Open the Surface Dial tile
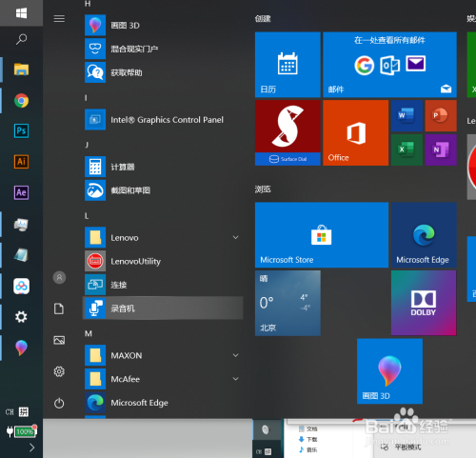The image size is (476, 458). pos(288,132)
